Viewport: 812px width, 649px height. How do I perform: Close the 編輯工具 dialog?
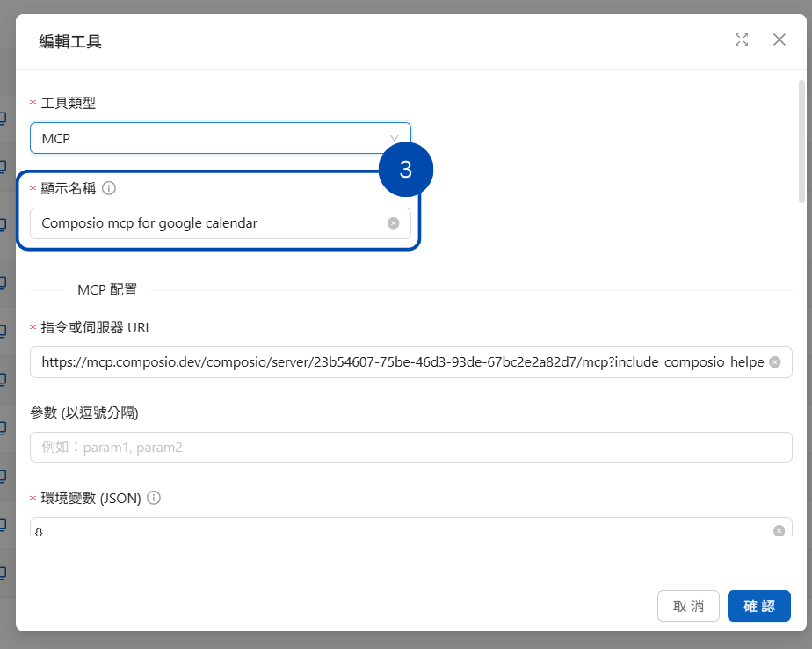tap(779, 40)
